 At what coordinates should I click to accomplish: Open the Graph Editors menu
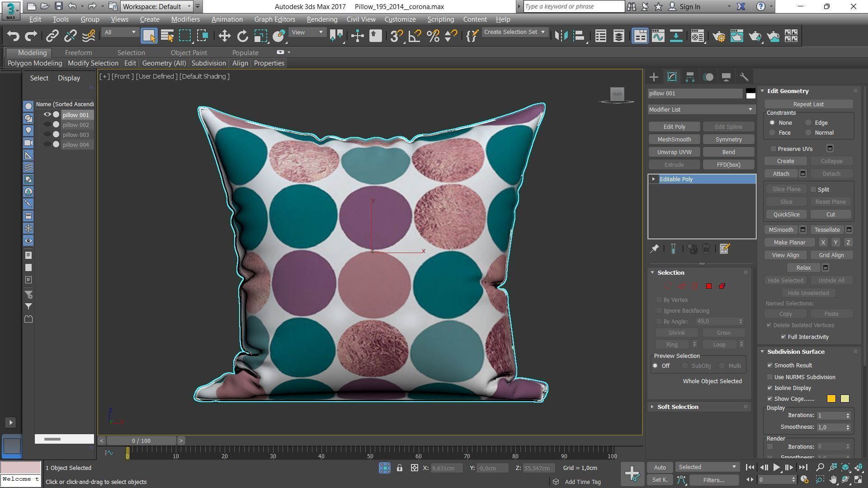274,19
